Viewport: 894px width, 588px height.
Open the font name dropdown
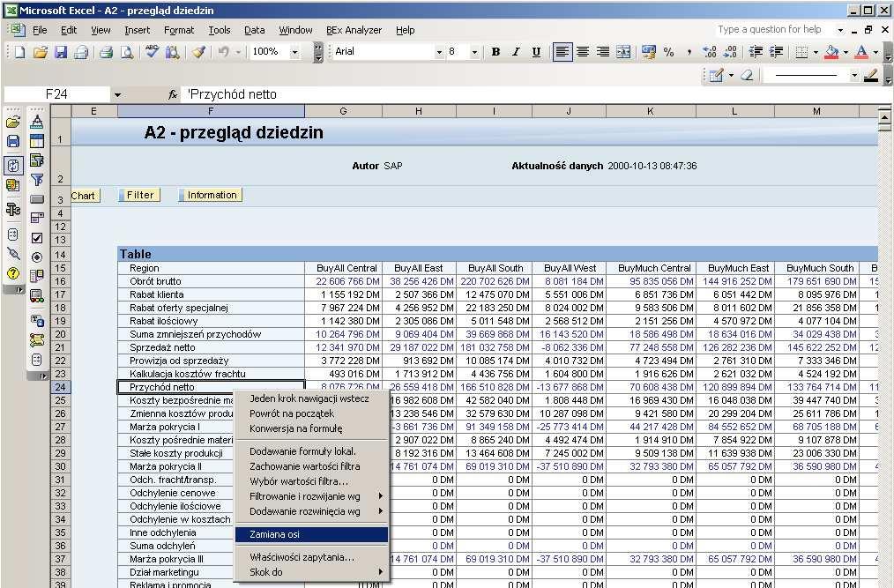coord(439,52)
